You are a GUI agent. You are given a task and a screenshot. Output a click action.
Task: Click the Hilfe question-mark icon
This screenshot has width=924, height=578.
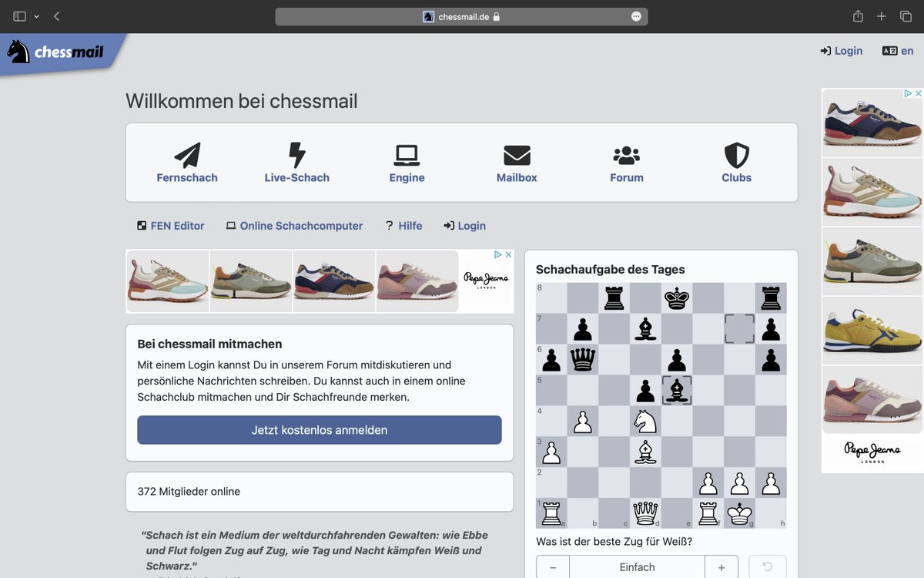(389, 225)
